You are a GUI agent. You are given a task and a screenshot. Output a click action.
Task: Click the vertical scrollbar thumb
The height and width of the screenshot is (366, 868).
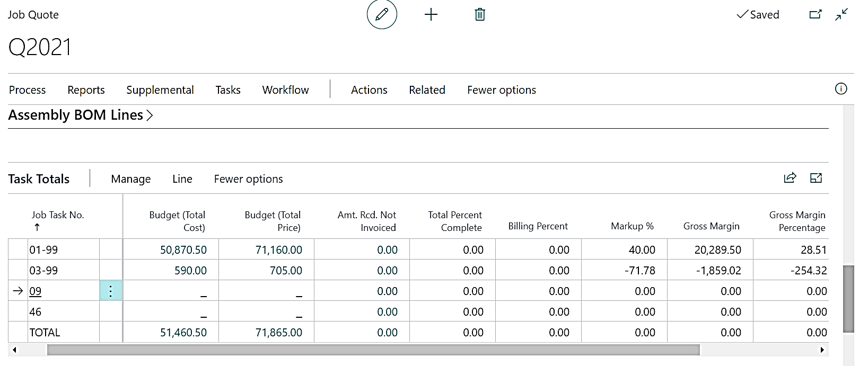pyautogui.click(x=848, y=299)
